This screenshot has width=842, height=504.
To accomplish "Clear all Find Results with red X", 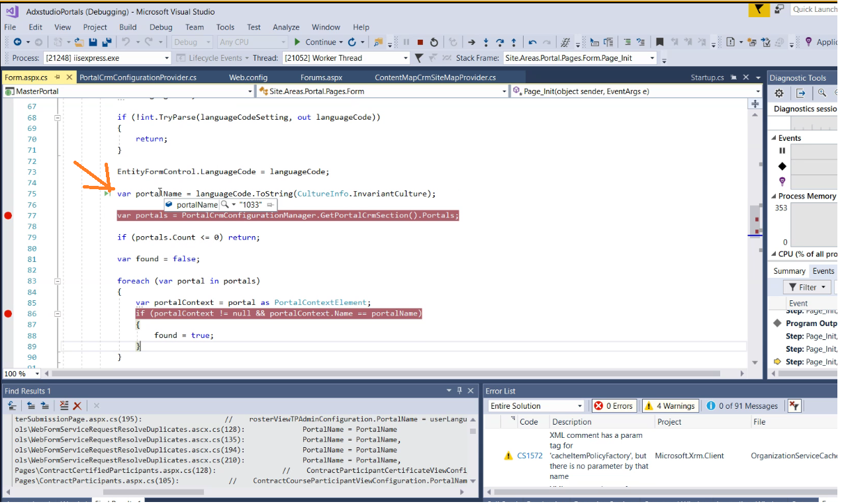I will [x=77, y=405].
